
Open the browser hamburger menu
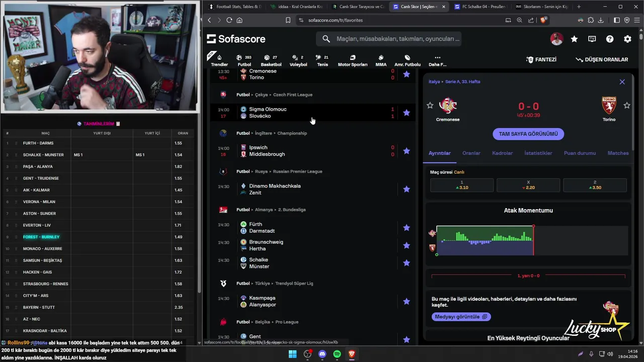click(636, 20)
